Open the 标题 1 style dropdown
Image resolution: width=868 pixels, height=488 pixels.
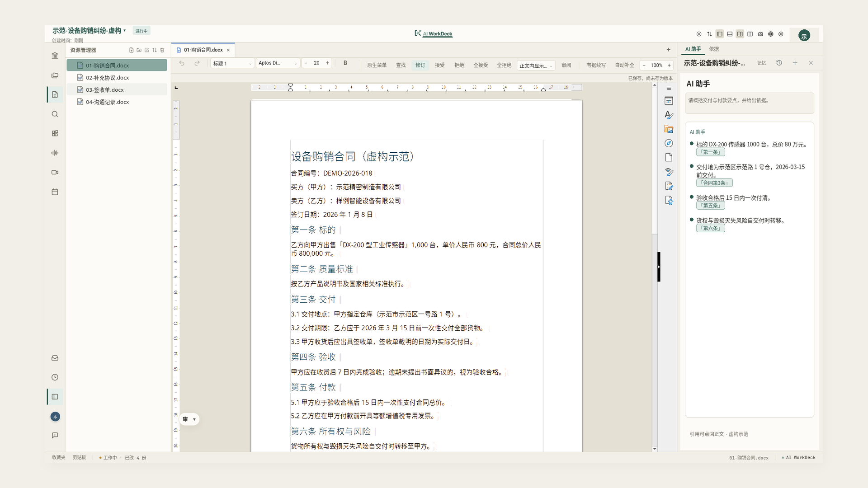pyautogui.click(x=232, y=63)
